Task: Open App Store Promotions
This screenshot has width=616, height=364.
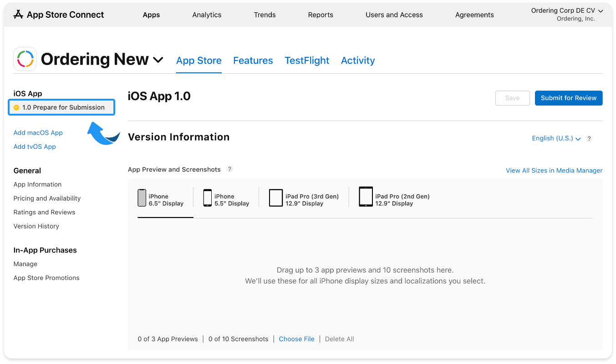Action: (46, 278)
